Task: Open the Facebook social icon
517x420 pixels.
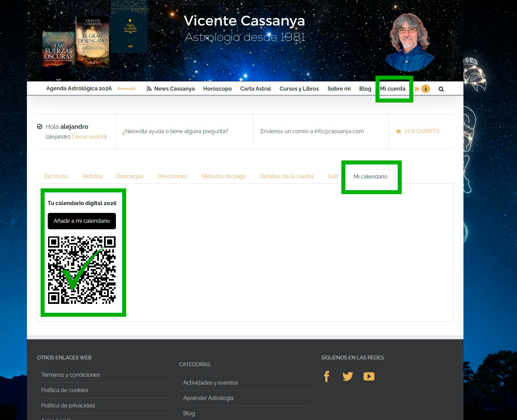Action: 326,376
